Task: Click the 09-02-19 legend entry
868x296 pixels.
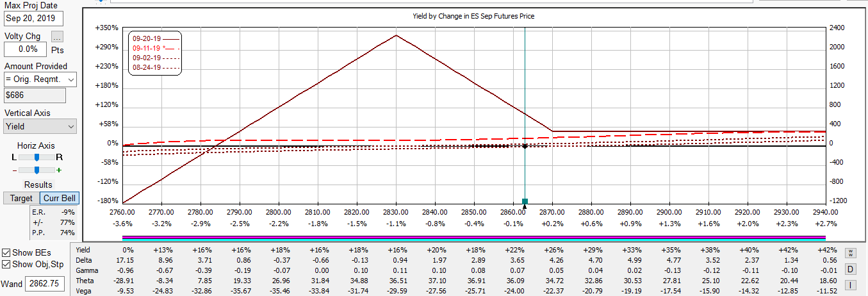Action: tap(156, 58)
